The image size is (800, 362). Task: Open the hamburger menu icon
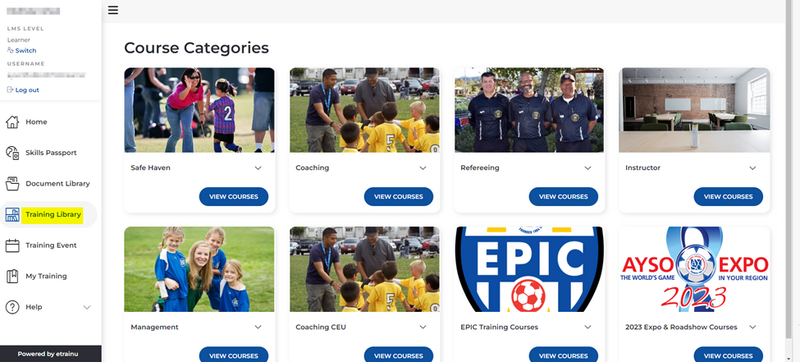(x=113, y=10)
